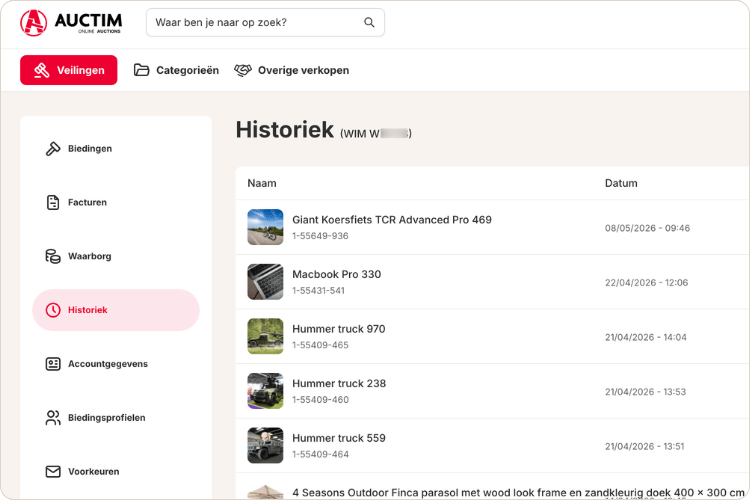
Task: Click date 21/04/2026 - 13:53
Action: coord(645,392)
